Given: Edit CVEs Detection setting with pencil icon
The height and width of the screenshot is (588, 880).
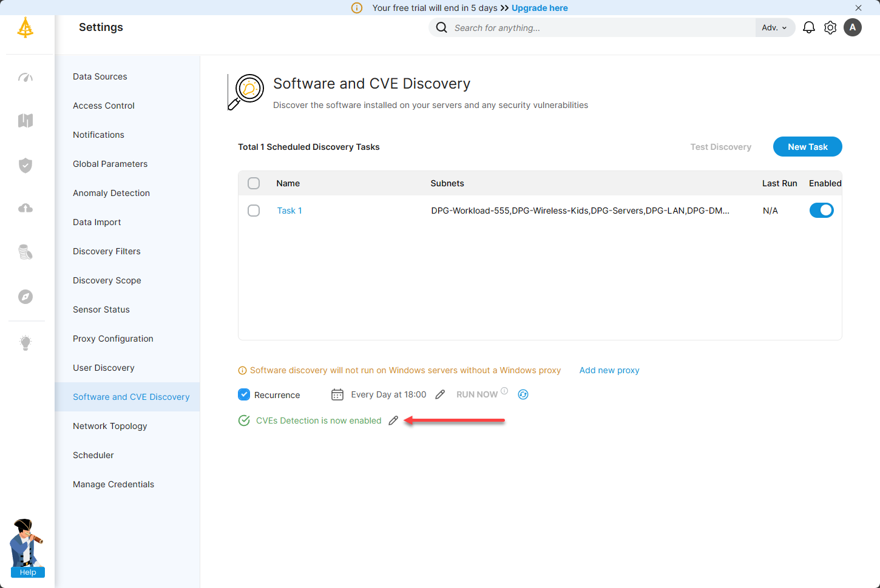Looking at the screenshot, I should pyautogui.click(x=393, y=421).
